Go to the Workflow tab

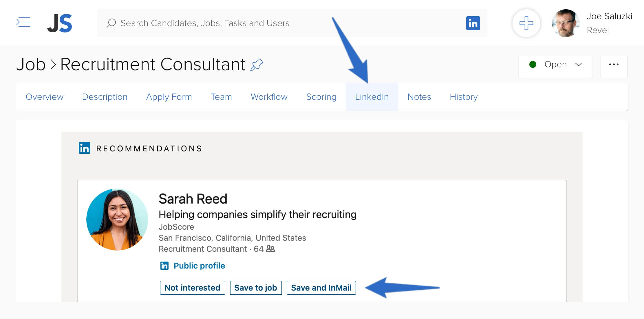coord(269,97)
